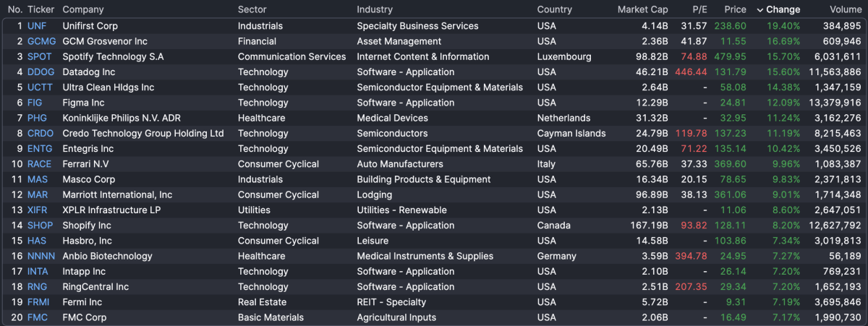Click the DDOG ticker symbol
The height and width of the screenshot is (326, 868).
[41, 72]
